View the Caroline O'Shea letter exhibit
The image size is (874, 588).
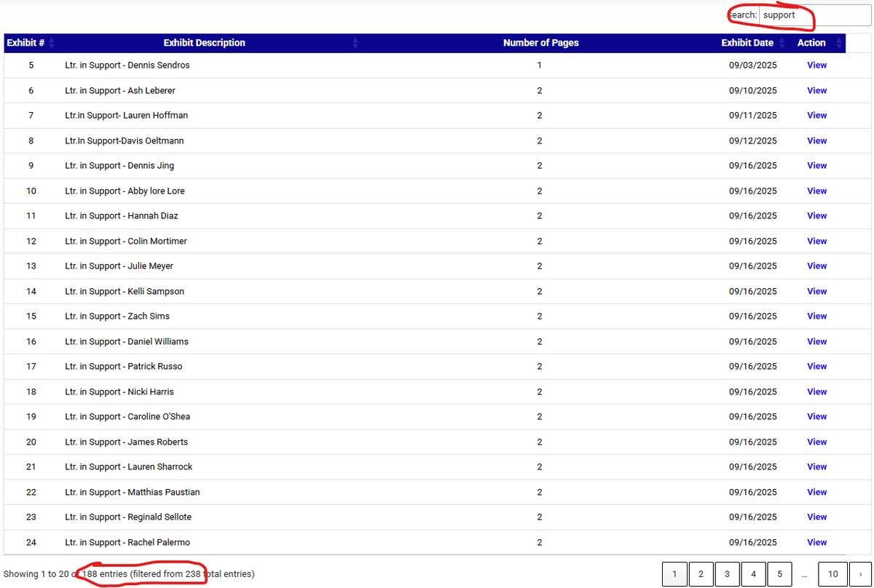coord(816,417)
